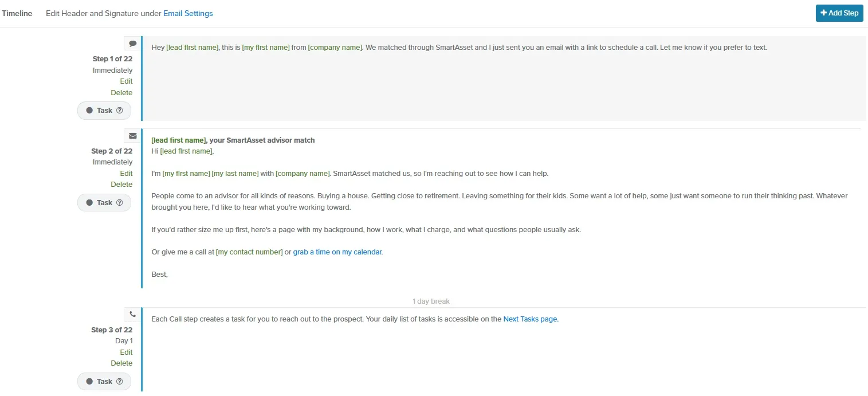This screenshot has width=868, height=396.
Task: Edit Step 1 of 22
Action: click(126, 81)
